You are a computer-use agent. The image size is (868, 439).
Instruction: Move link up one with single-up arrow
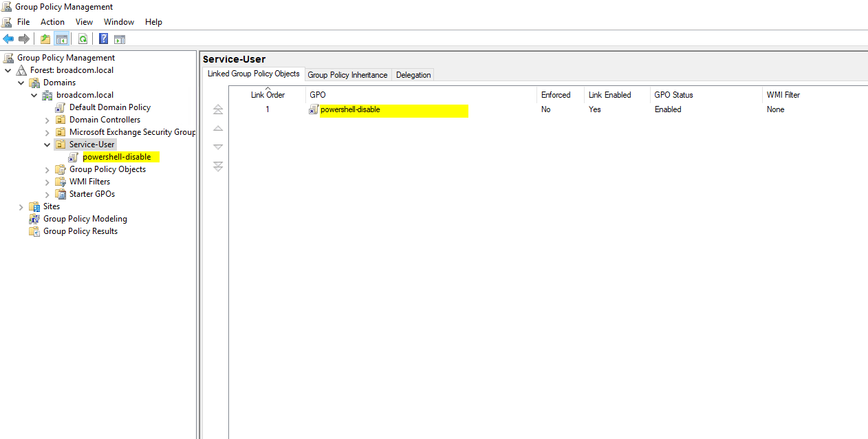(x=218, y=129)
